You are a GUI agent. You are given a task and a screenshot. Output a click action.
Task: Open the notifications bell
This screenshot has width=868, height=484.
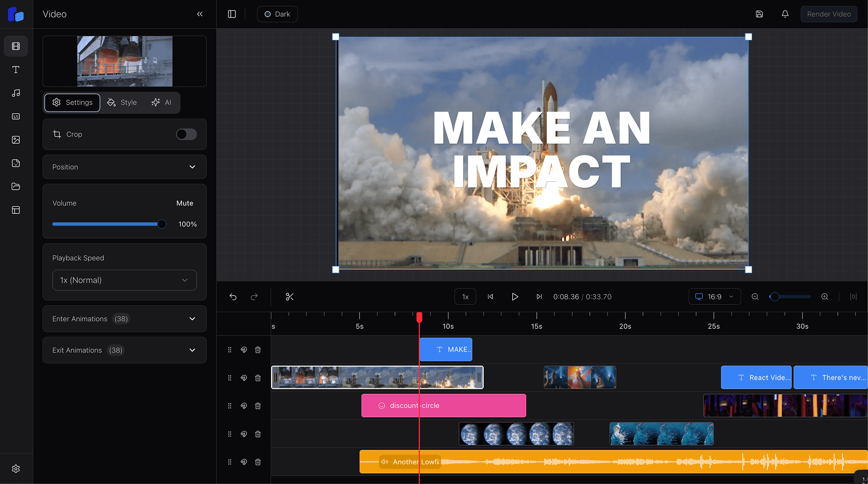(x=785, y=14)
